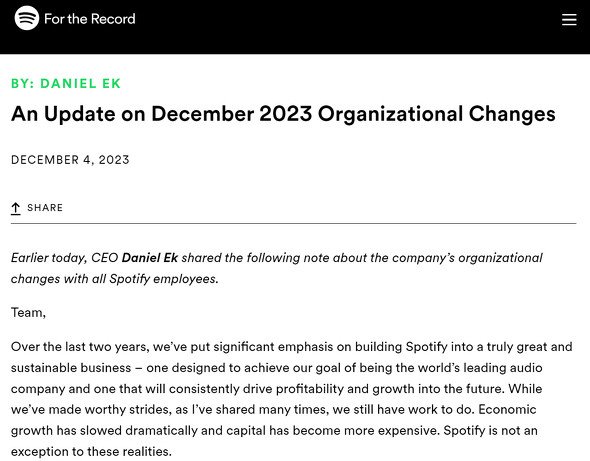Click the DECEMBER 4, 2023 publish date

coord(70,160)
